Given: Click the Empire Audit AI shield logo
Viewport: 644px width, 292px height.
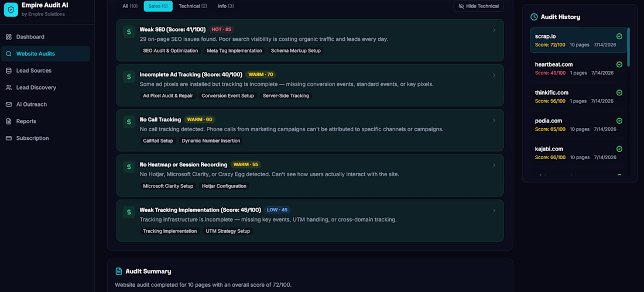Looking at the screenshot, I should [x=11, y=9].
